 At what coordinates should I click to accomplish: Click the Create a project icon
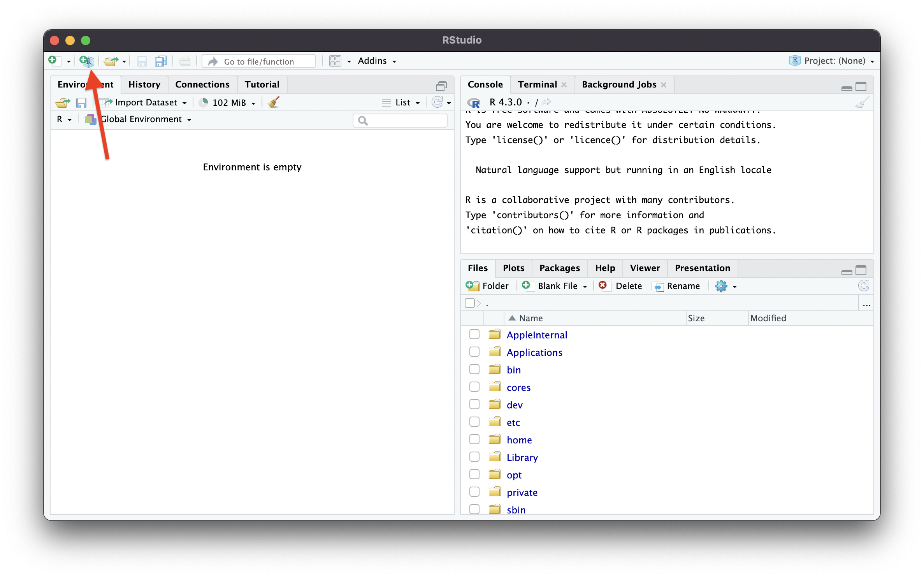(87, 61)
